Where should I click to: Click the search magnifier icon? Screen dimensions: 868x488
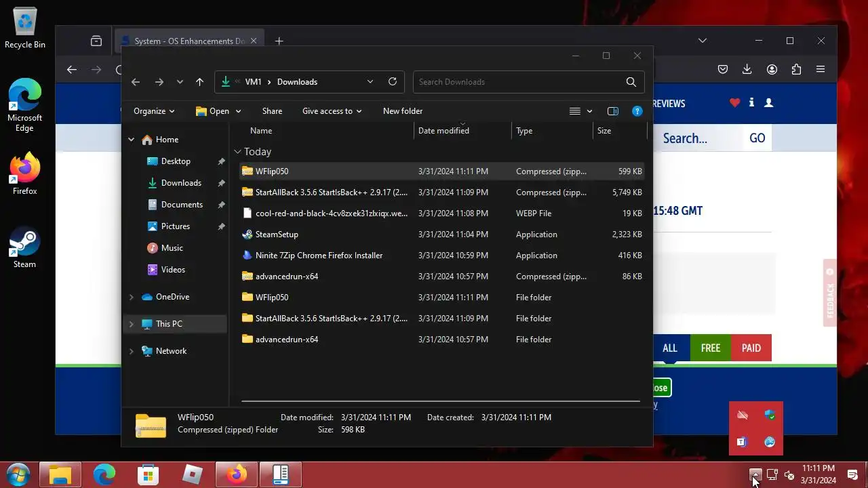631,82
